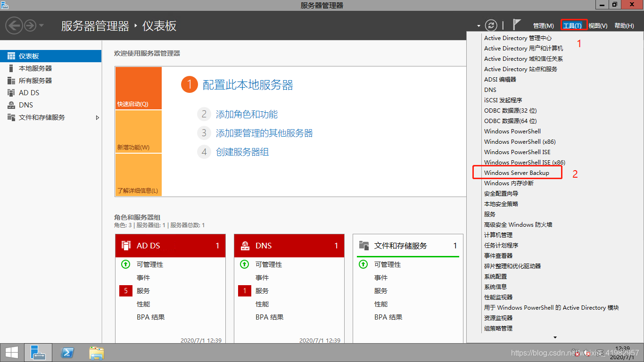Click 配置此本地服务器 link
The height and width of the screenshot is (362, 644).
pos(248,85)
